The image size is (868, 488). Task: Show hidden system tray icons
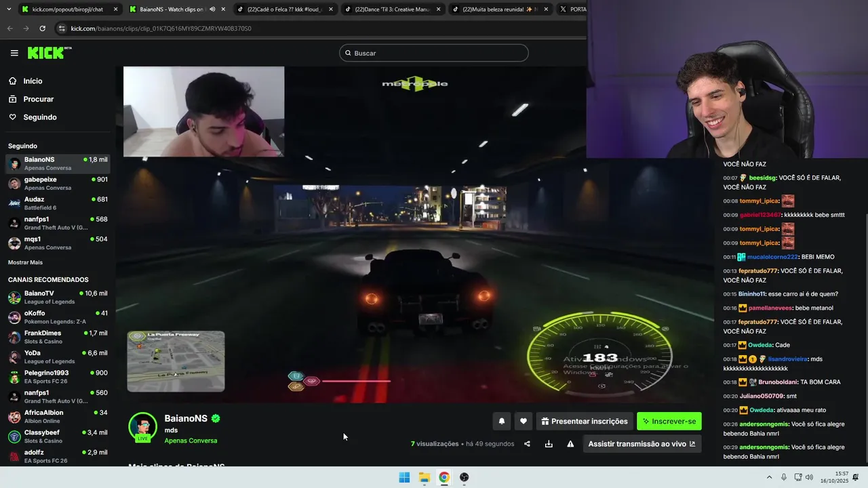769,477
